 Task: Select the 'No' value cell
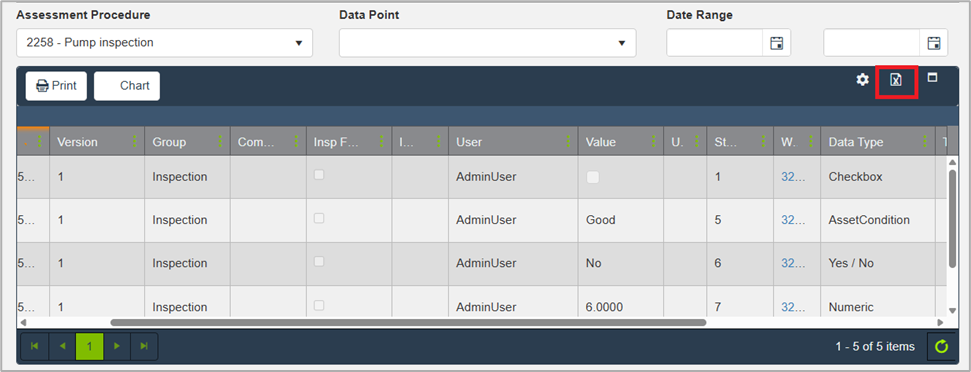(x=620, y=264)
